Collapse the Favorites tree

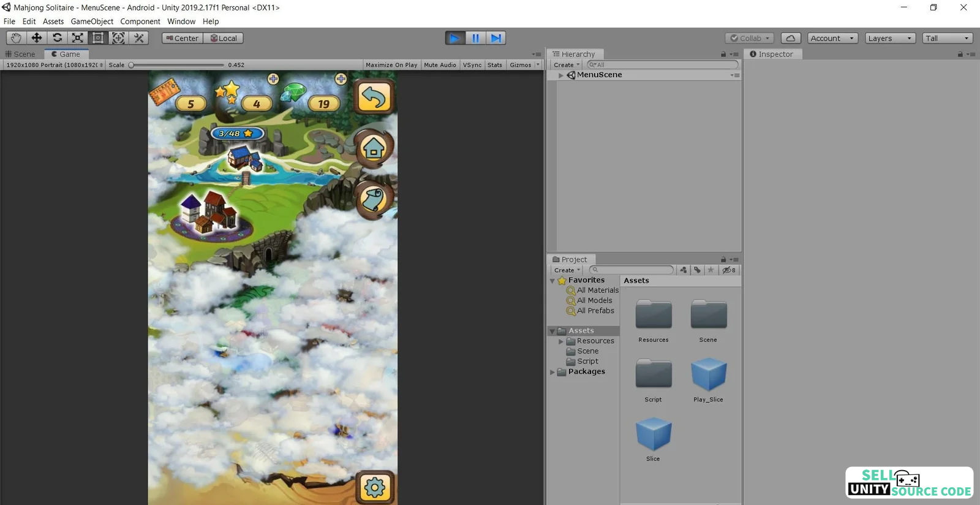click(x=552, y=281)
